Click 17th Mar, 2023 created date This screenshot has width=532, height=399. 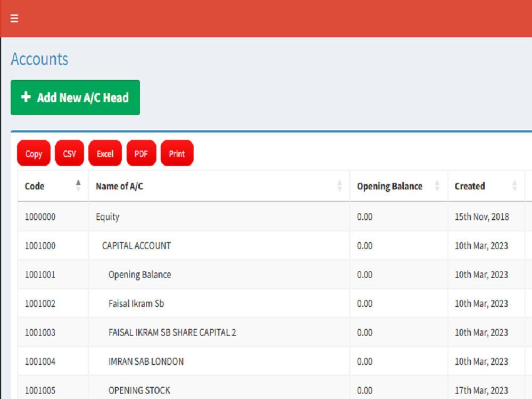[x=481, y=390]
